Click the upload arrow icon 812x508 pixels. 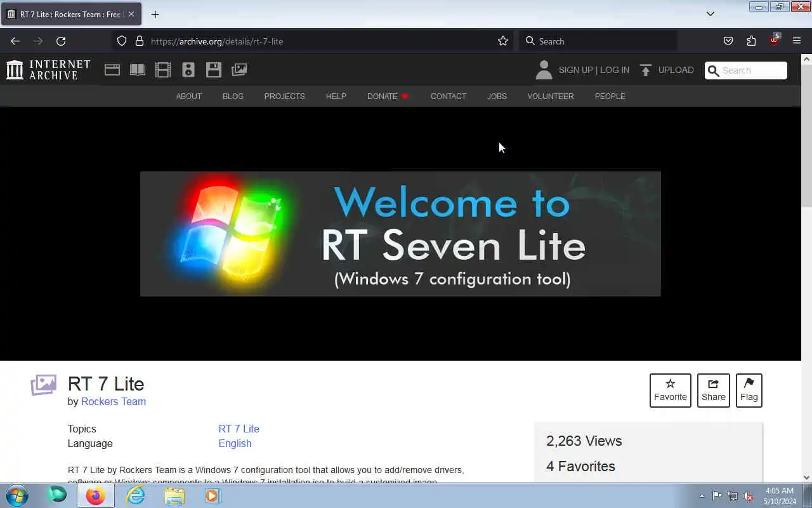coord(646,70)
